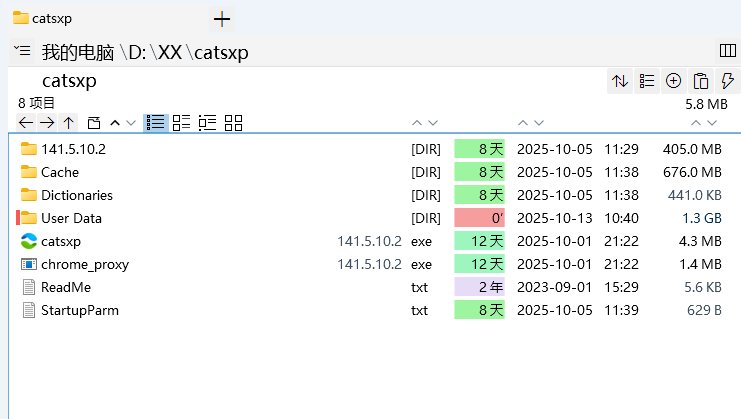Click the up chevron next to folder icon
This screenshot has width=741, height=419.
(x=114, y=123)
